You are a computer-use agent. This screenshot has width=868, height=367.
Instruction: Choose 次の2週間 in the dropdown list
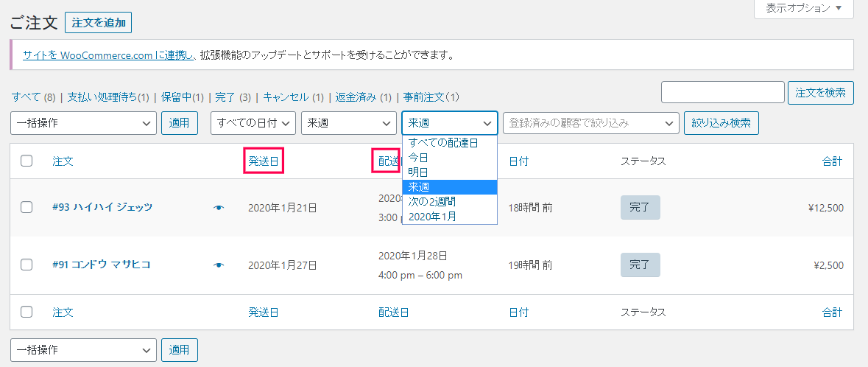(x=431, y=201)
